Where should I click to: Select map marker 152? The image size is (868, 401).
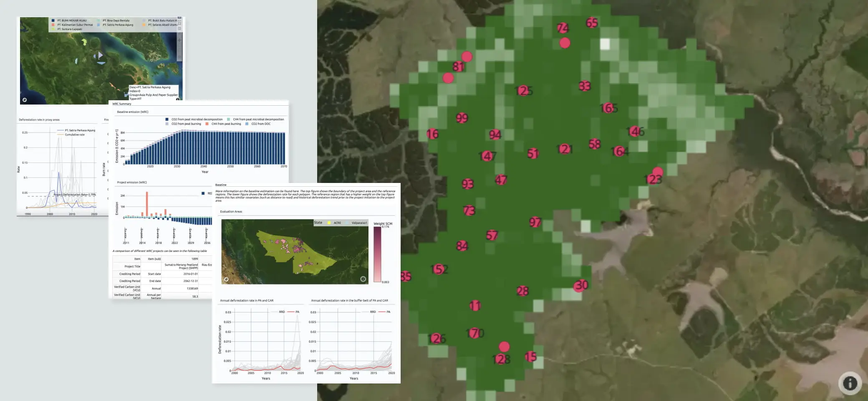[439, 269]
